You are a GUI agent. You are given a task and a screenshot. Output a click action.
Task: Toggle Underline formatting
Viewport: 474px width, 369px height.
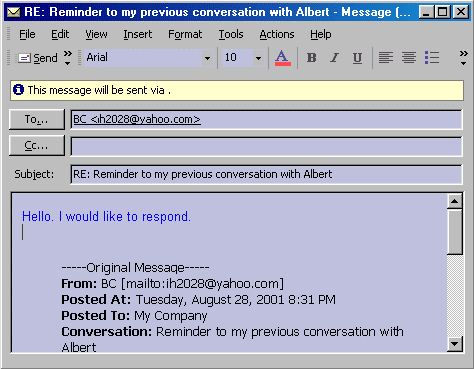(x=357, y=58)
